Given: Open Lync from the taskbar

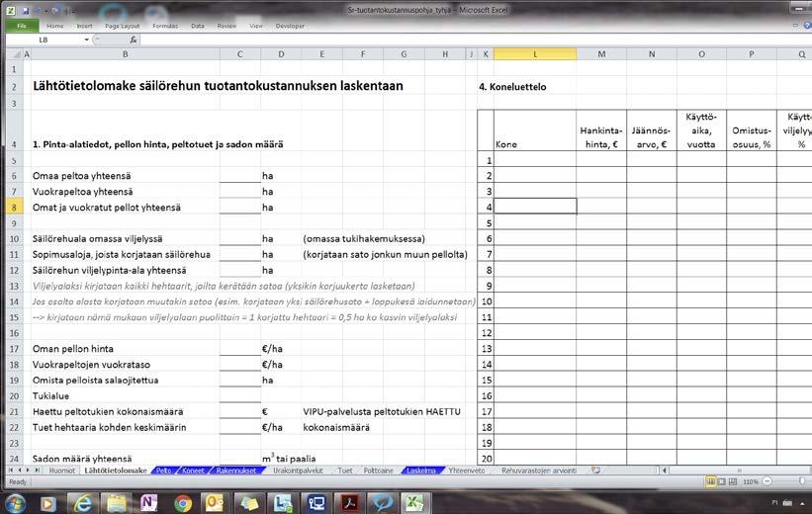Looking at the screenshot, I should point(283,503).
